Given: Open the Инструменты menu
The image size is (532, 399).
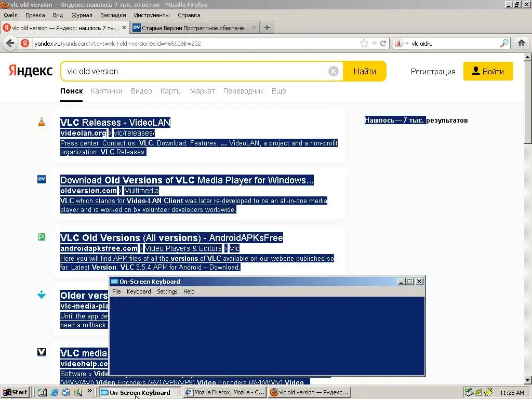Looking at the screenshot, I should [x=152, y=15].
